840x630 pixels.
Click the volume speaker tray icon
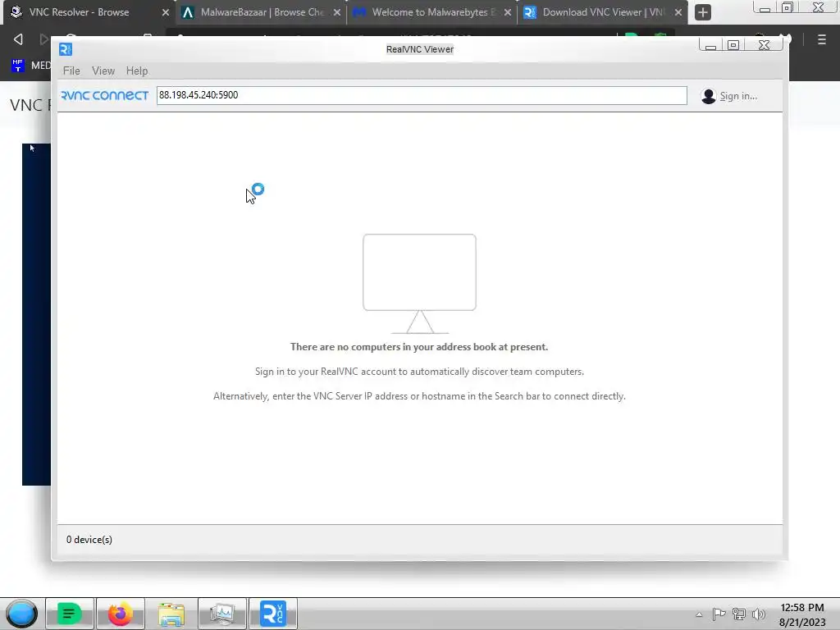pos(759,614)
